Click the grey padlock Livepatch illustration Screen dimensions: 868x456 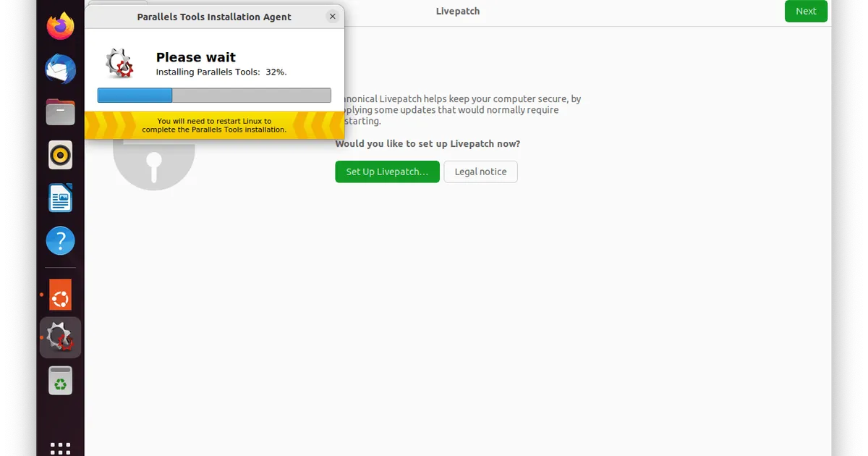coord(153,165)
